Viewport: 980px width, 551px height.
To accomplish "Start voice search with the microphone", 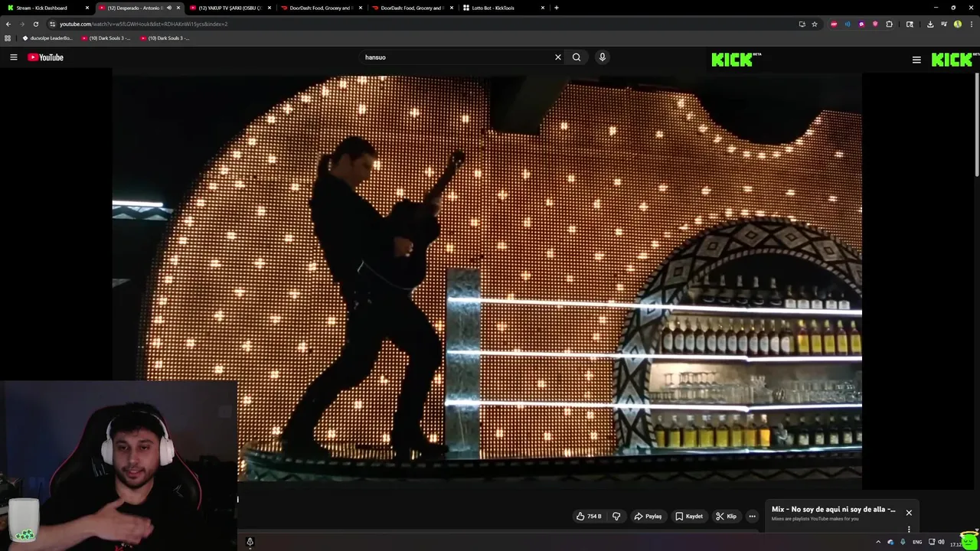I will (x=603, y=57).
